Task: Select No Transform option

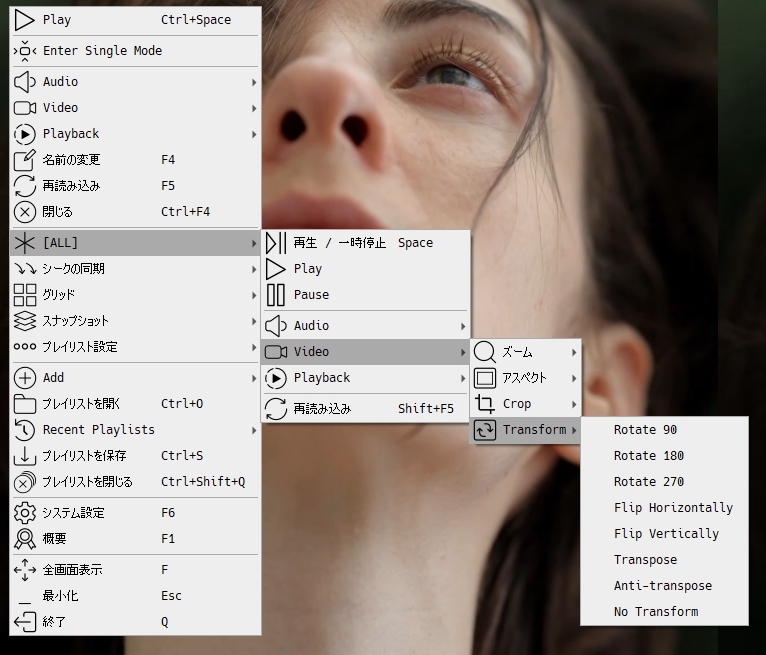Action: pyautogui.click(x=655, y=612)
